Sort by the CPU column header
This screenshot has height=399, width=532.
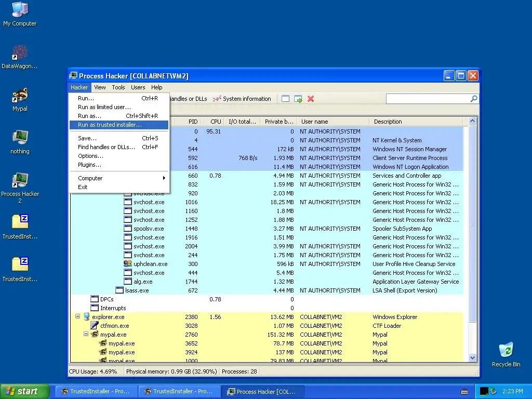pos(212,122)
